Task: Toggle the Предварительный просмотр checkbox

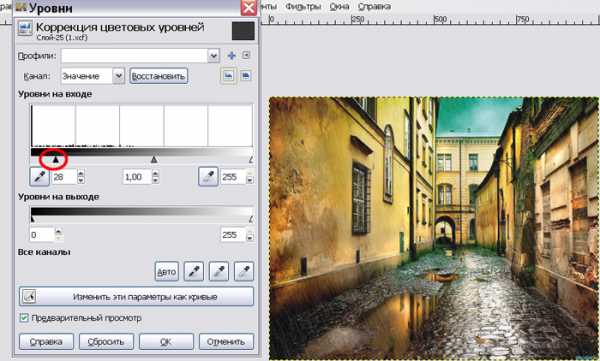Action: click(24, 318)
